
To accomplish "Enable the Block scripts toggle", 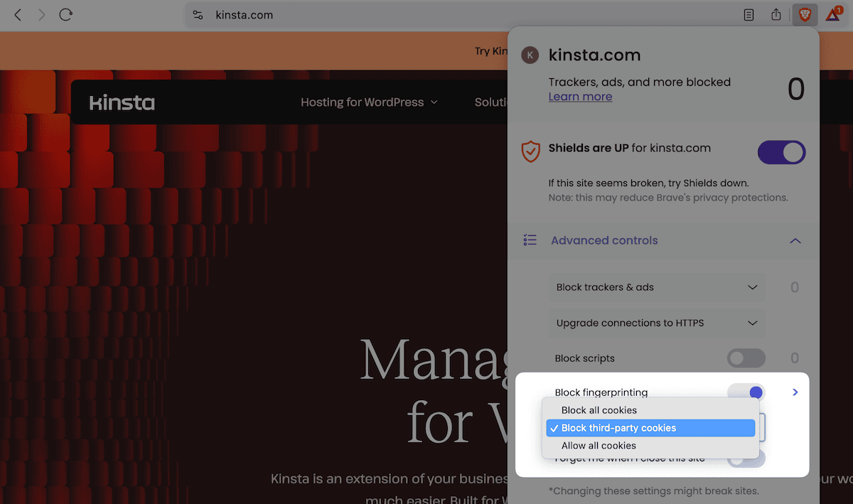I will (x=746, y=358).
